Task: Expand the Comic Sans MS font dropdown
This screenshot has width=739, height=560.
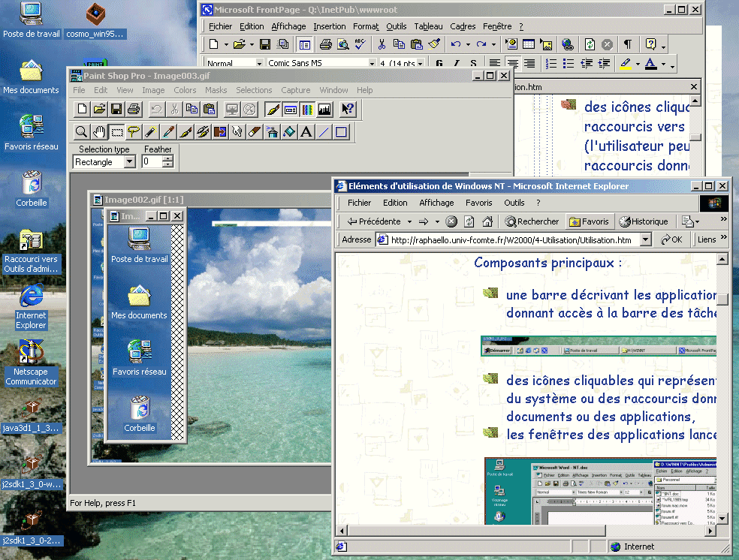Action: click(373, 64)
